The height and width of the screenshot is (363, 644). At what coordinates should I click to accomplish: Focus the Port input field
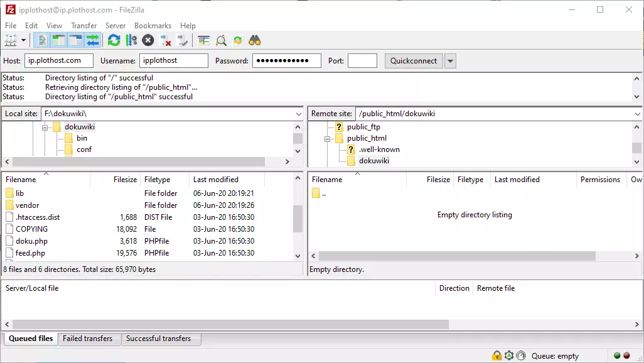362,60
